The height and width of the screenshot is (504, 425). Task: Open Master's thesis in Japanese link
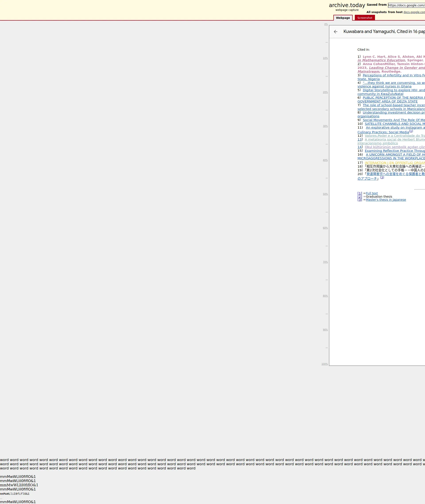coord(385,200)
